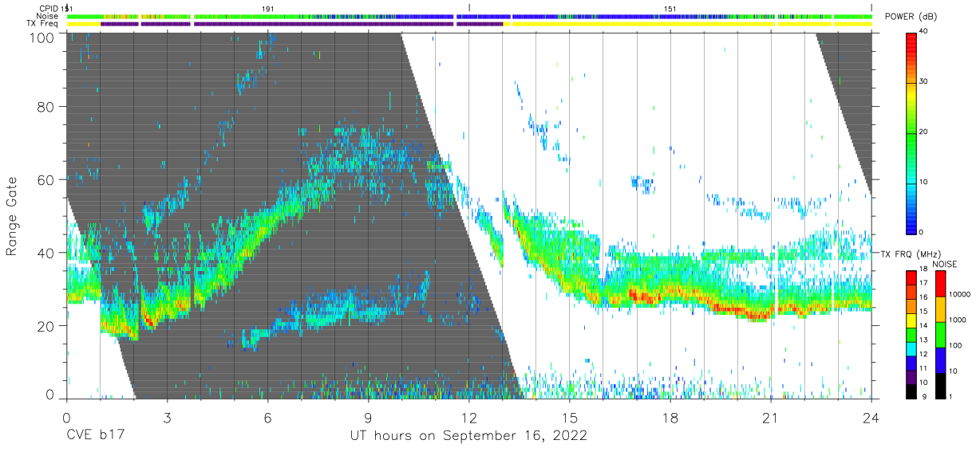
Task: Click the cyan segment of the TX frequency colorbar
Action: [x=910, y=348]
